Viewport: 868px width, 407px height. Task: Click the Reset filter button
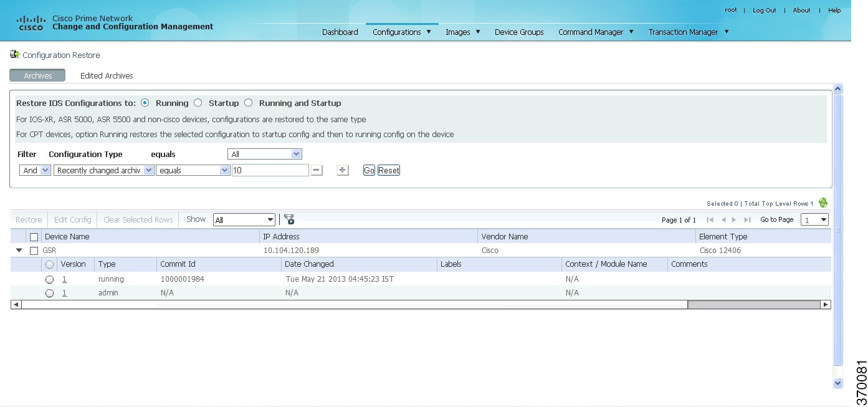coord(389,170)
